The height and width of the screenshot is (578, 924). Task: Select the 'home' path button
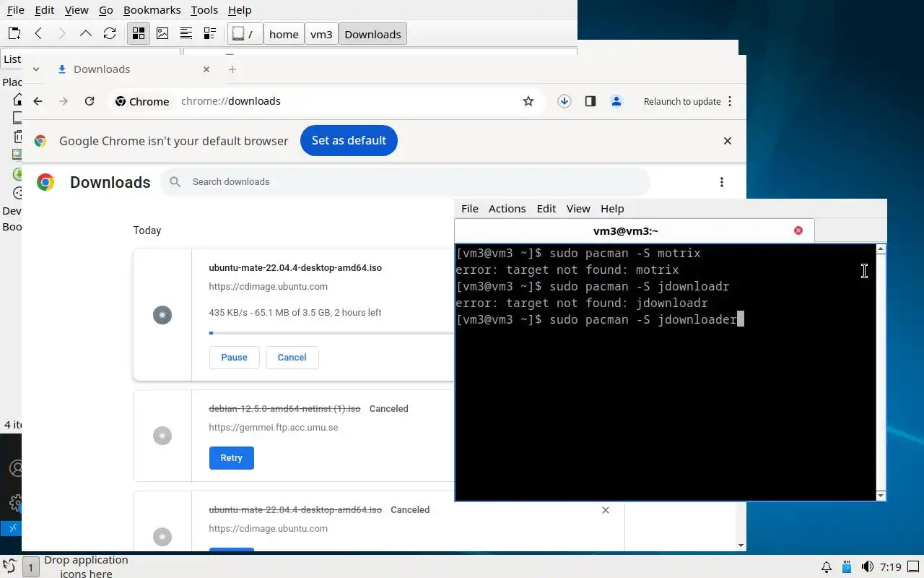(x=284, y=34)
